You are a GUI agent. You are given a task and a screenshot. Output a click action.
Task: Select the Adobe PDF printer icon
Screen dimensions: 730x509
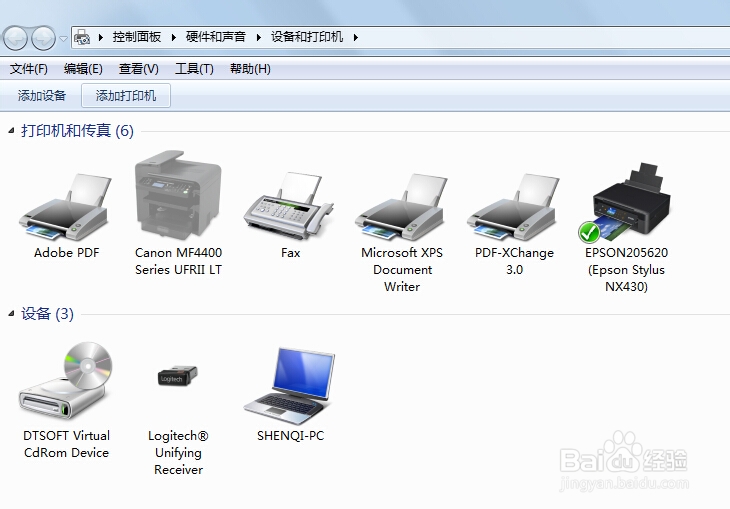tap(66, 206)
